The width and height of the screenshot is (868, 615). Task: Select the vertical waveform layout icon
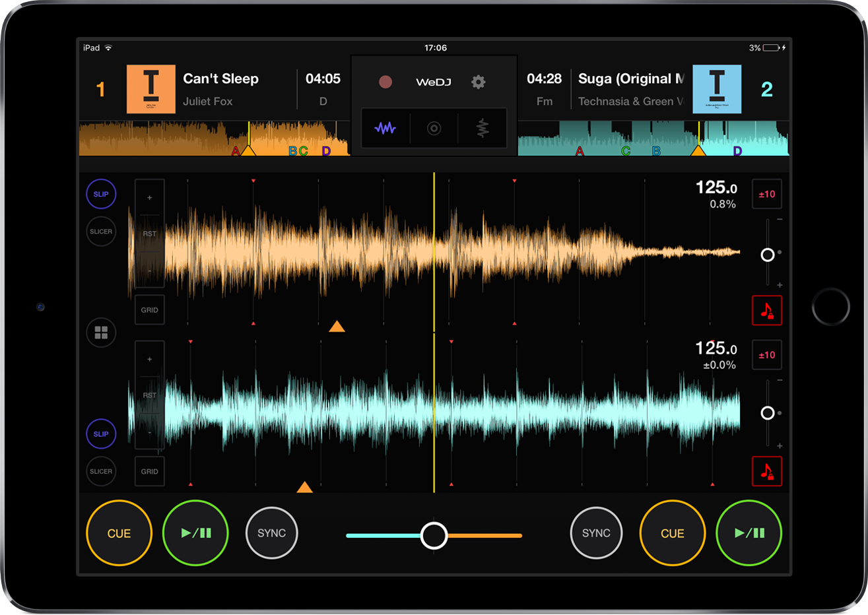click(x=483, y=128)
